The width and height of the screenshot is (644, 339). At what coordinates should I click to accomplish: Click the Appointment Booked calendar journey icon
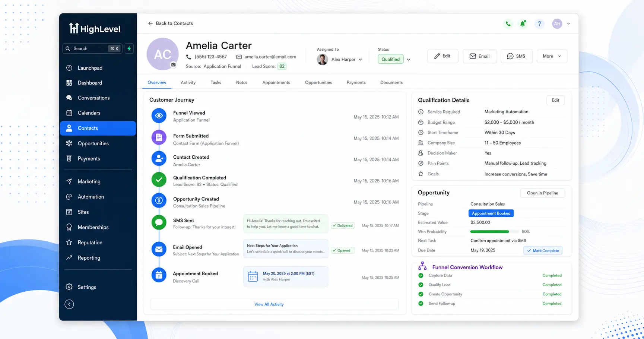pyautogui.click(x=159, y=275)
